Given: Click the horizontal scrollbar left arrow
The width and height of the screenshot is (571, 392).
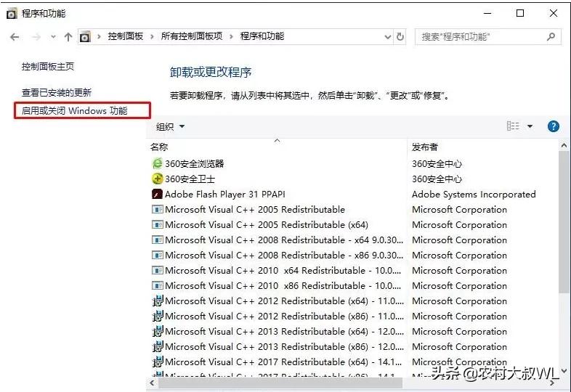Looking at the screenshot, I should tap(152, 383).
